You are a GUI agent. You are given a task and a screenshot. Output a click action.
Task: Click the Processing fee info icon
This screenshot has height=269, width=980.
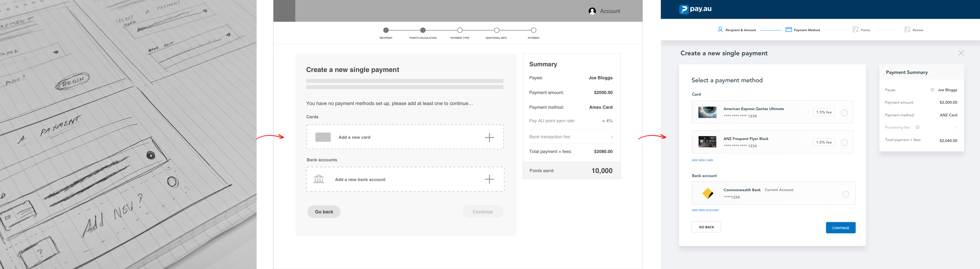pyautogui.click(x=917, y=127)
